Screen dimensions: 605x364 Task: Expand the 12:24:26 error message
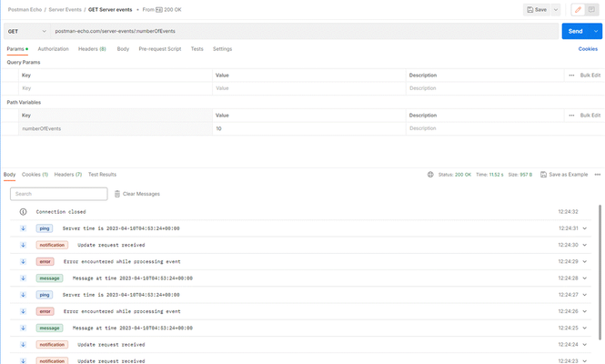[585, 311]
